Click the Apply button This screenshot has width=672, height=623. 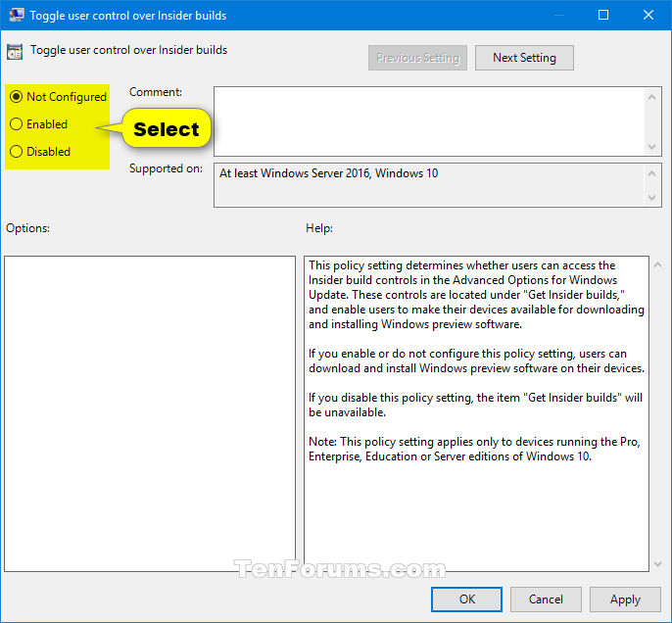pyautogui.click(x=625, y=599)
